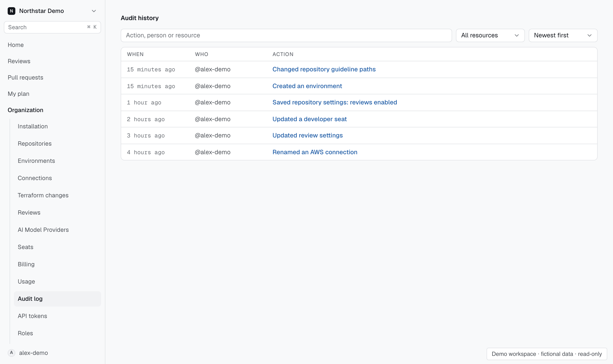Open the Created an environment entry
Viewport: 613px width, 364px height.
(307, 86)
